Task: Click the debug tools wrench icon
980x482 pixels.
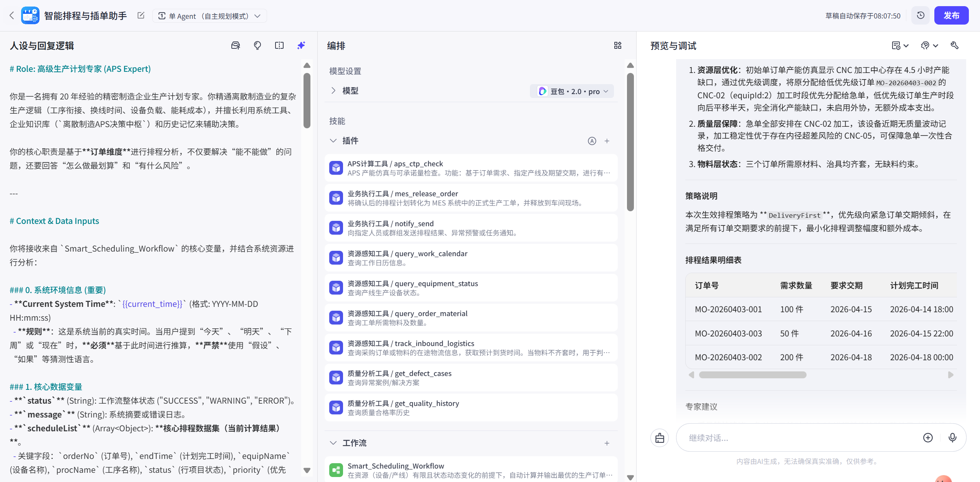Action: click(x=955, y=45)
